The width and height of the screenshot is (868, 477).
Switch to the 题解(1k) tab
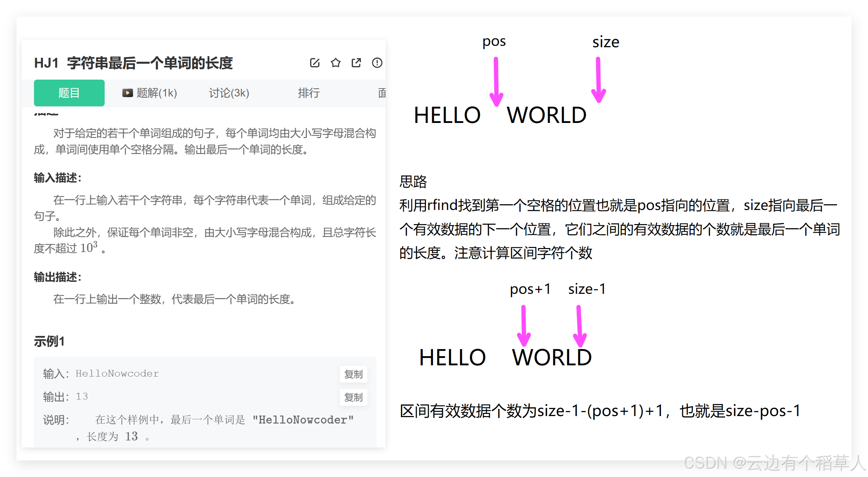[156, 93]
